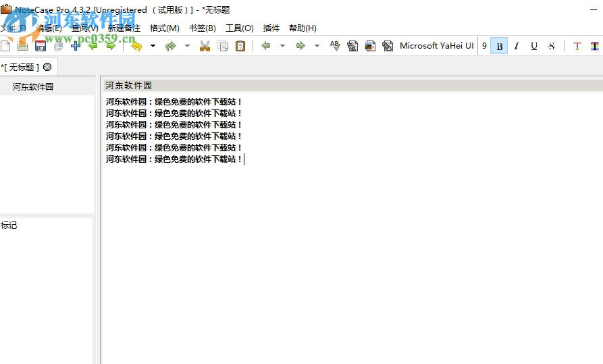Open the 编辑(E) menu

tap(49, 28)
